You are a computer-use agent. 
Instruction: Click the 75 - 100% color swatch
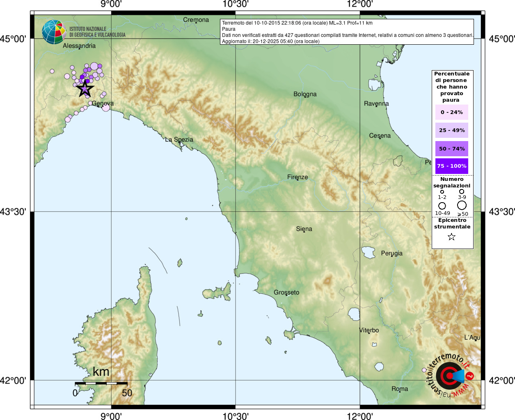451,166
